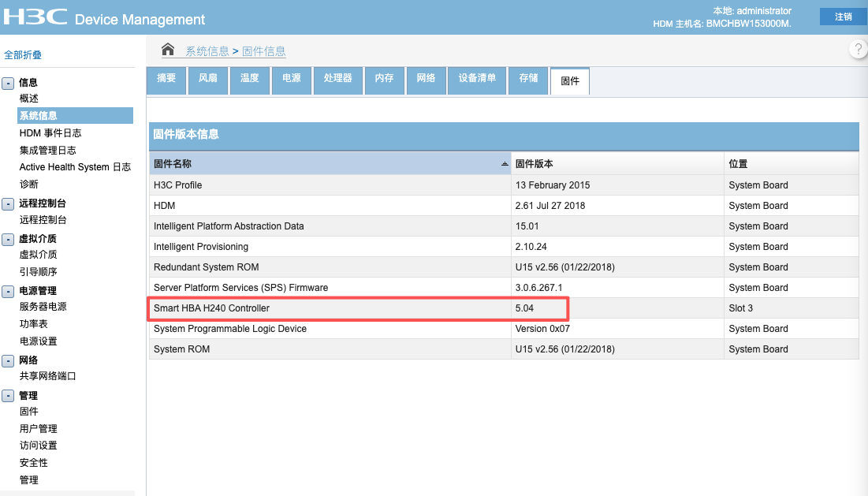Click the home icon in breadcrumb
The width and height of the screenshot is (868, 496).
click(x=168, y=50)
